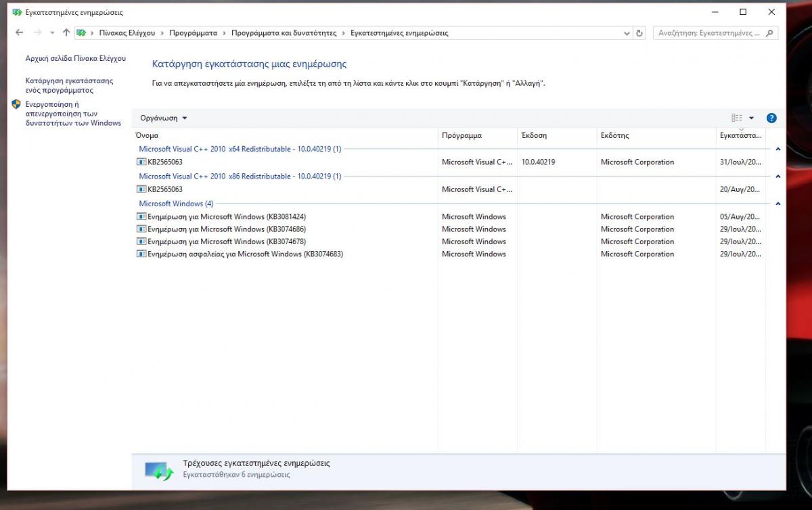The width and height of the screenshot is (812, 510).
Task: Open Προγράμματα και δυνατότητες breadcrumb
Action: pyautogui.click(x=284, y=32)
